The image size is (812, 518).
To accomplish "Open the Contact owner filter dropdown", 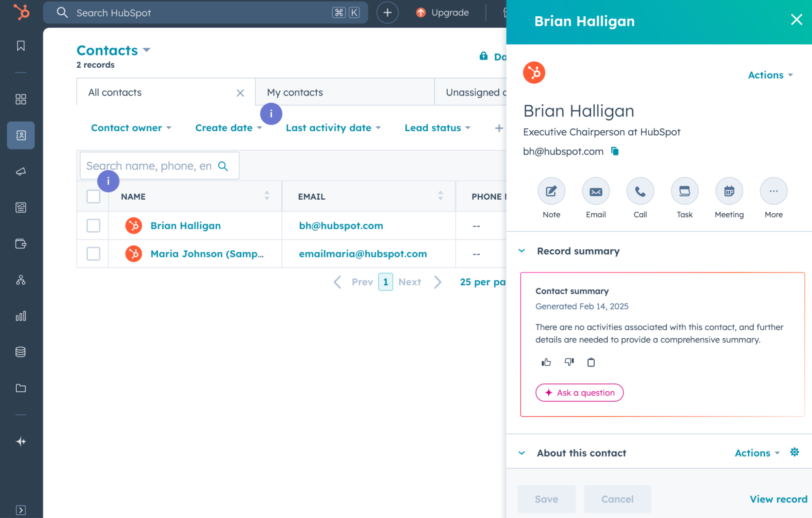I will tap(131, 128).
